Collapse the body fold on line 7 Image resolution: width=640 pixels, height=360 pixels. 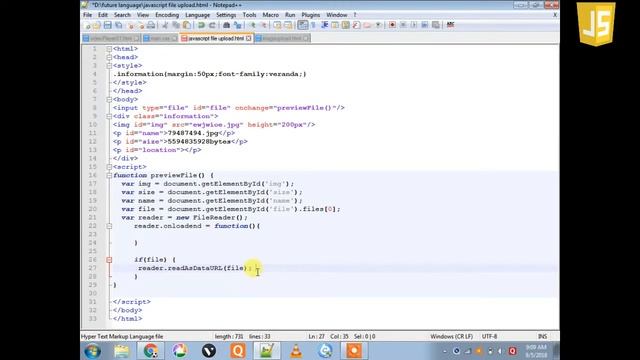(x=109, y=100)
